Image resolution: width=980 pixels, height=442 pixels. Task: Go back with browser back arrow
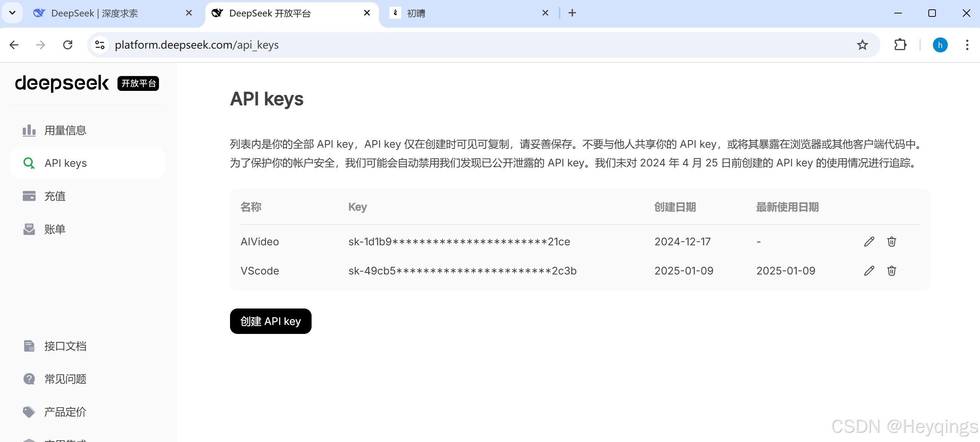point(14,45)
